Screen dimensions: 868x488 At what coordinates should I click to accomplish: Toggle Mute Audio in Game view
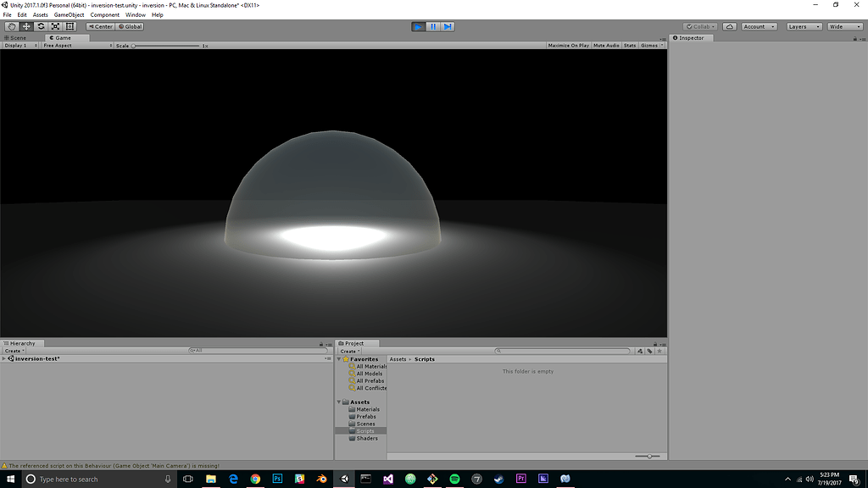[x=606, y=46]
